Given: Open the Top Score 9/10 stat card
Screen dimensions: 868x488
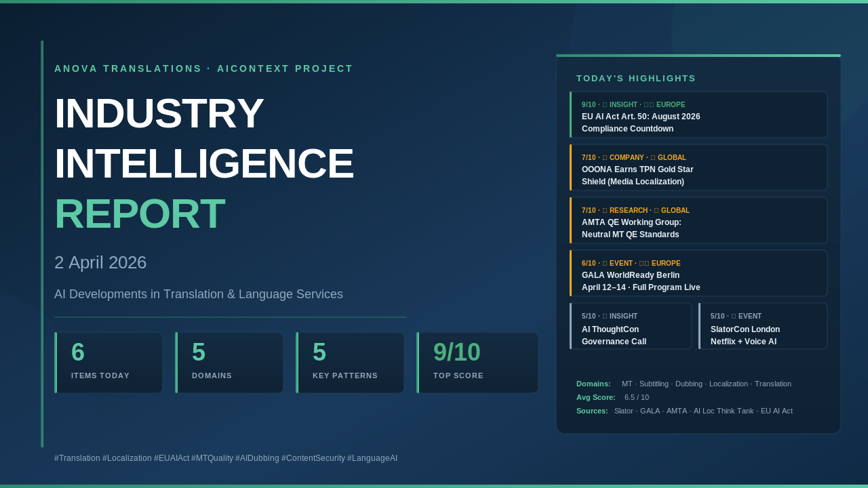Looking at the screenshot, I should tap(477, 363).
